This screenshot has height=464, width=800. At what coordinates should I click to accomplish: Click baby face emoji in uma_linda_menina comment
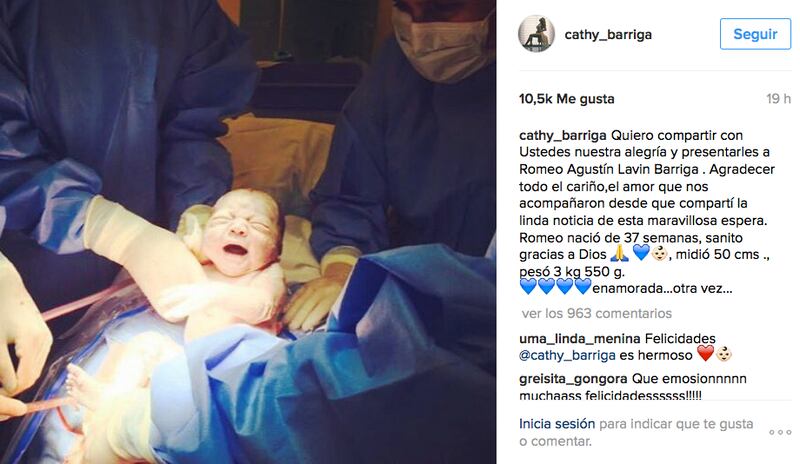(724, 354)
